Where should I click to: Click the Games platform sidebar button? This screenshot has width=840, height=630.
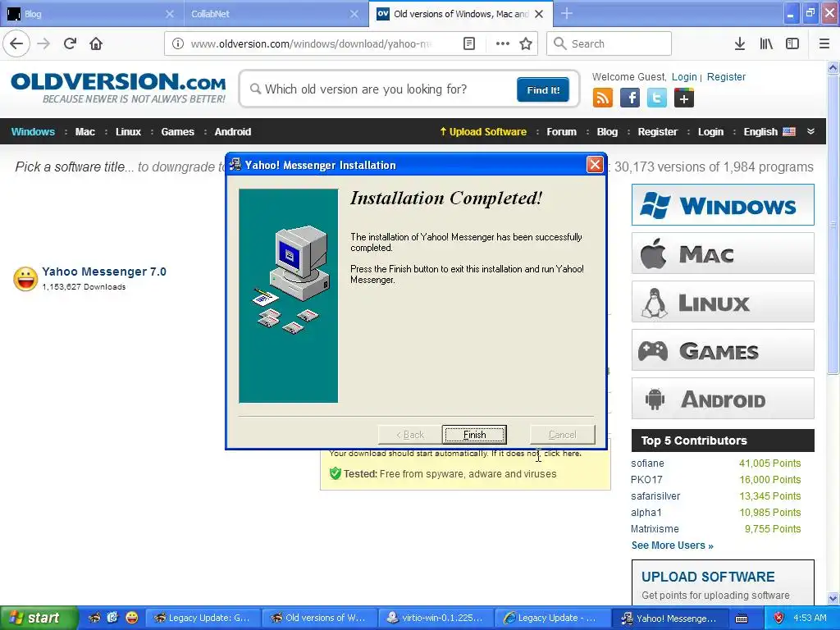pos(723,350)
